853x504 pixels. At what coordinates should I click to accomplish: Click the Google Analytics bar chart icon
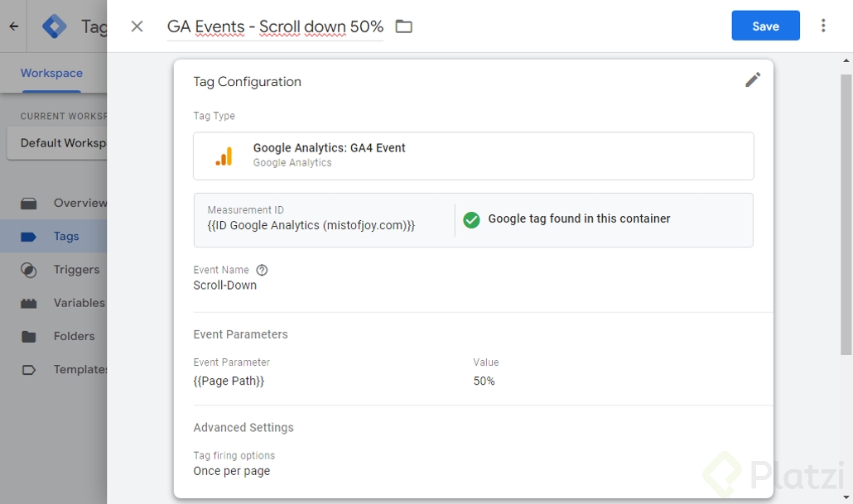coord(224,156)
